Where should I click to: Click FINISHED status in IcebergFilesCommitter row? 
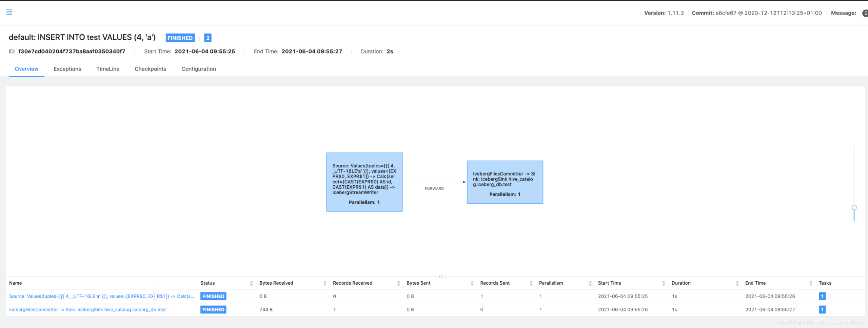pos(213,310)
